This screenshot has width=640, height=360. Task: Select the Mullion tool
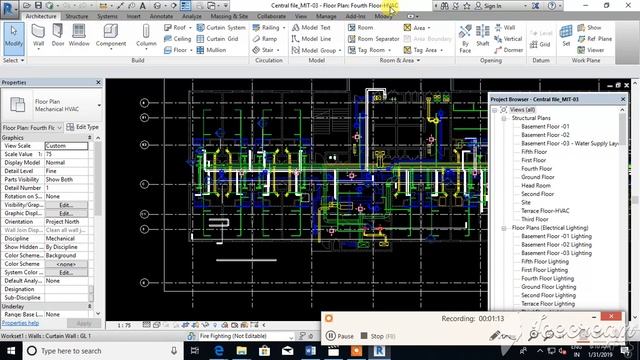[x=211, y=50]
